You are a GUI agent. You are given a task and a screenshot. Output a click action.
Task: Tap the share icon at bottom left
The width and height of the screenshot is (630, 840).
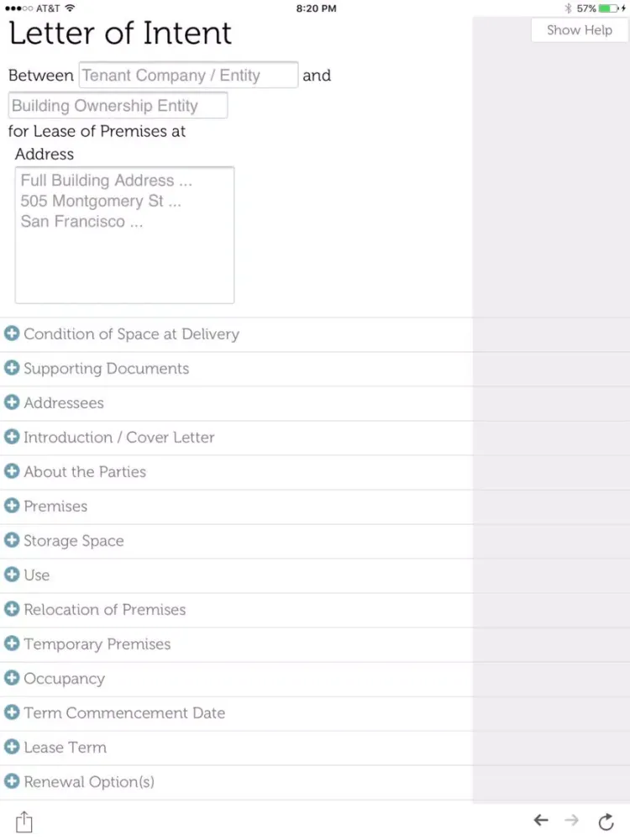[24, 822]
